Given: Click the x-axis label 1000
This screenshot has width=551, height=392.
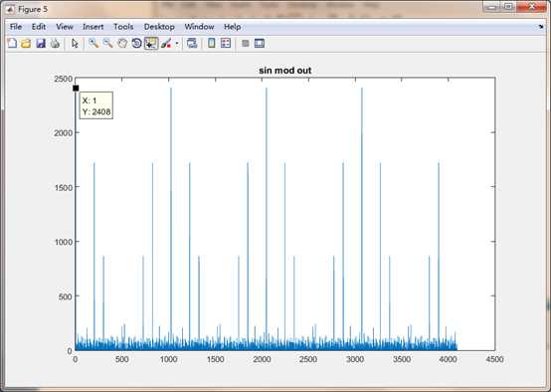Looking at the screenshot, I should click(168, 359).
